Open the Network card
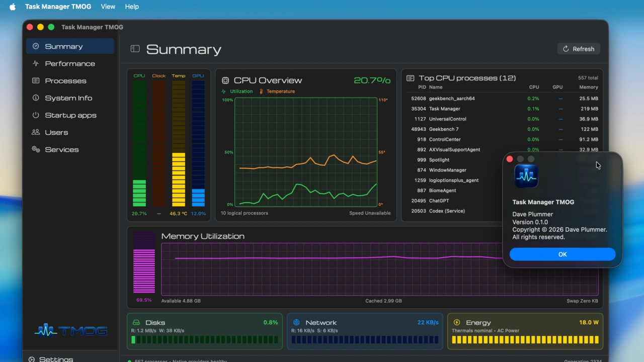Screen dimensions: 644x362 point(365,331)
